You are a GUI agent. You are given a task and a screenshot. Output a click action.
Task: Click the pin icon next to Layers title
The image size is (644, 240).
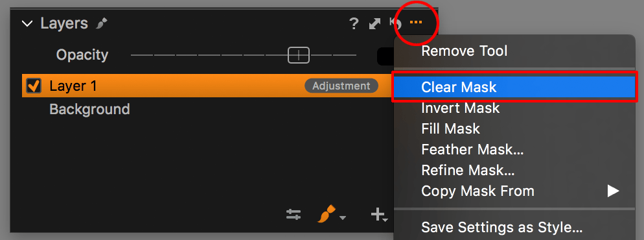102,23
